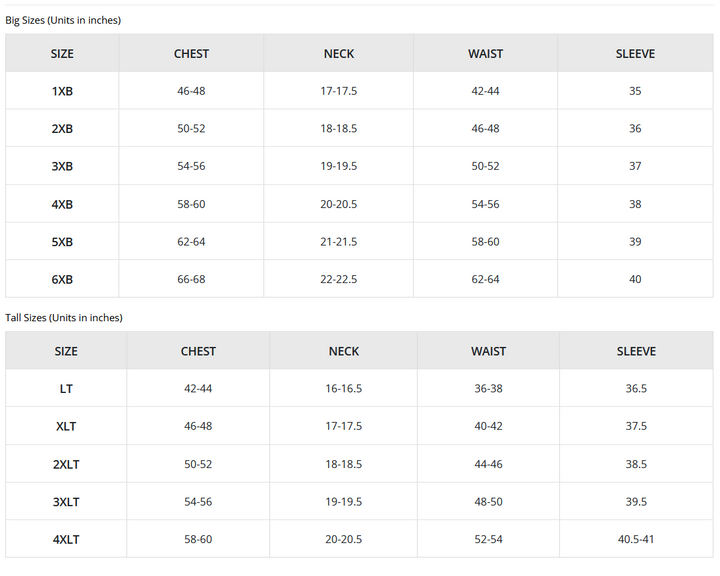Select the 22-22.5 neck measurement cell
This screenshot has width=720, height=576.
(x=339, y=280)
